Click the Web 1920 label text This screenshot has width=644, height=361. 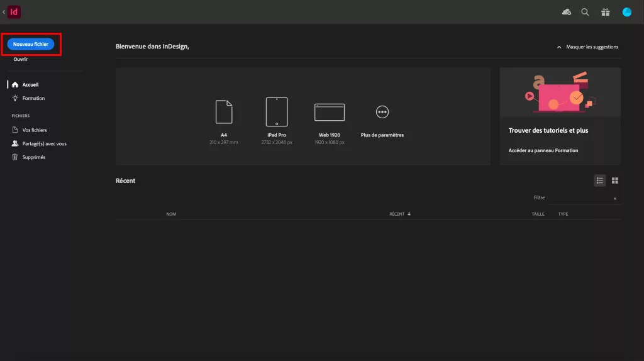(330, 135)
